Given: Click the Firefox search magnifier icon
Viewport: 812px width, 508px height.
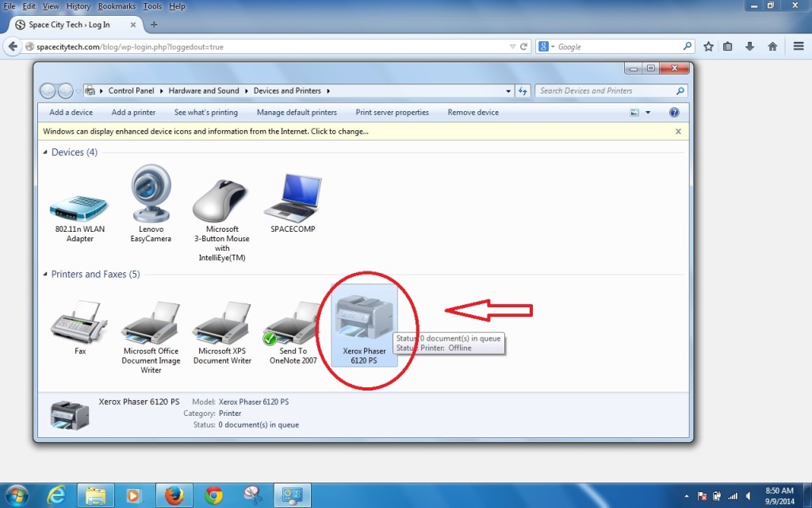Looking at the screenshot, I should (x=688, y=46).
